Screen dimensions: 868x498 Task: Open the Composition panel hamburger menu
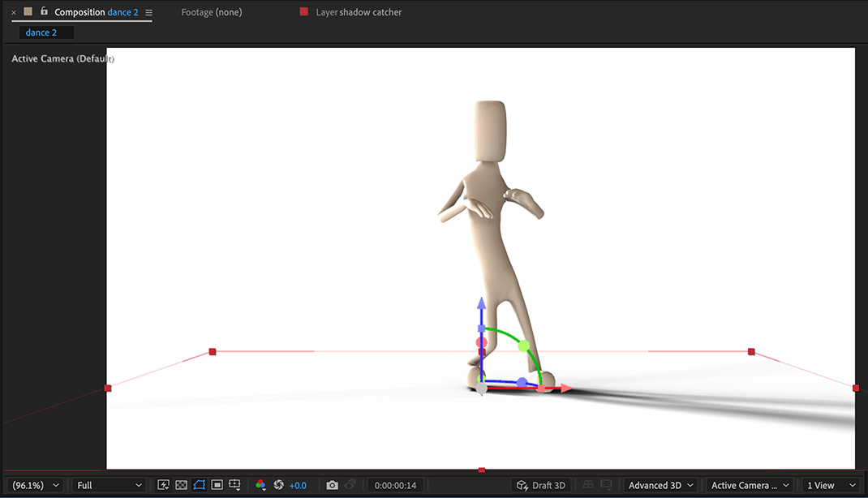149,12
